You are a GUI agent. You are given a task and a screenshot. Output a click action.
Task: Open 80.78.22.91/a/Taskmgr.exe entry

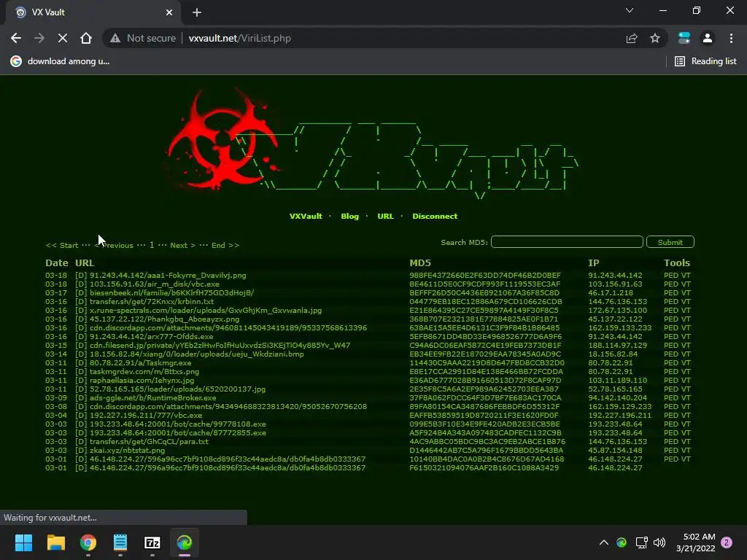tap(141, 363)
